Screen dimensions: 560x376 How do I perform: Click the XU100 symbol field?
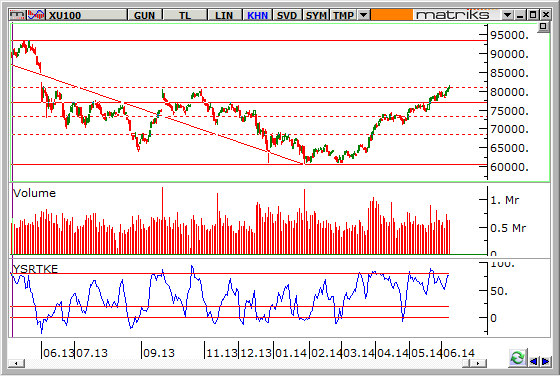(87, 15)
